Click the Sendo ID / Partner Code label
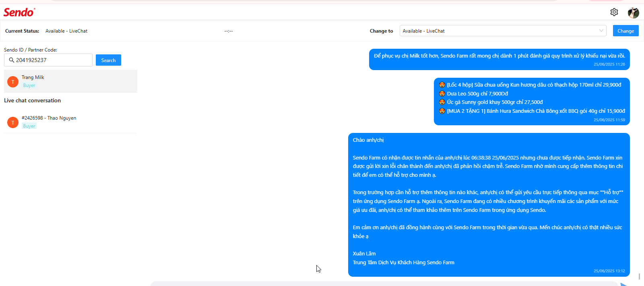Image resolution: width=644 pixels, height=286 pixels. (x=31, y=50)
